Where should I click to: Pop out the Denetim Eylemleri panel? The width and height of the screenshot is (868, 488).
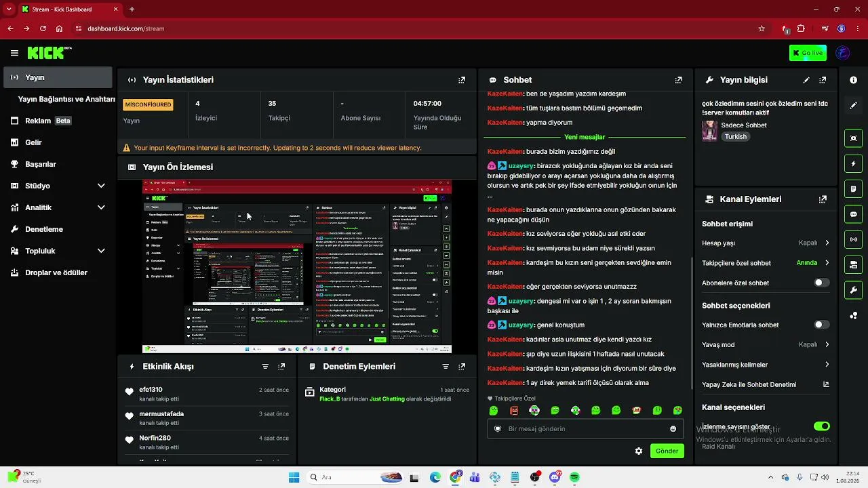click(x=462, y=367)
